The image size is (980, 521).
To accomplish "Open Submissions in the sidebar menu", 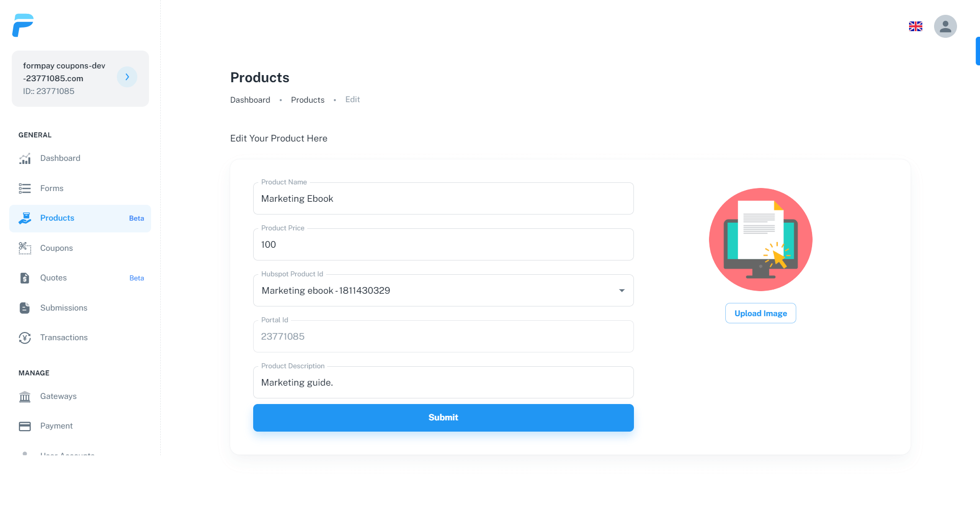I will point(64,308).
